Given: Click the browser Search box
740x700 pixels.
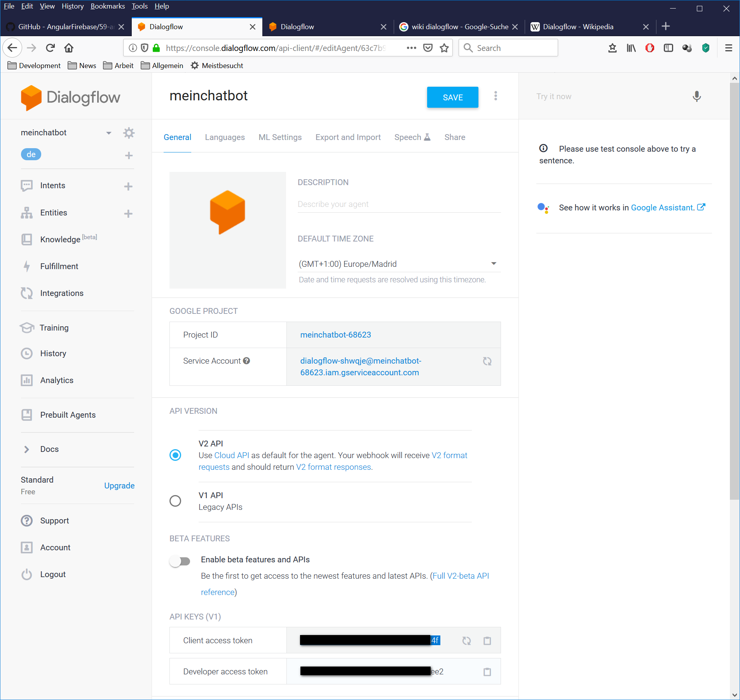Looking at the screenshot, I should [x=508, y=48].
